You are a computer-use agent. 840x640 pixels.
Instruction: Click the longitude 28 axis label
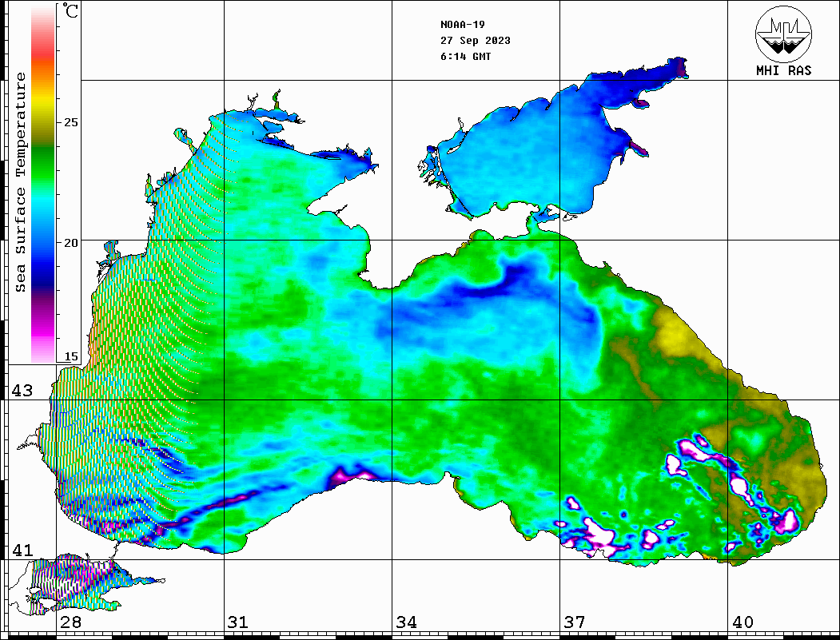point(70,622)
